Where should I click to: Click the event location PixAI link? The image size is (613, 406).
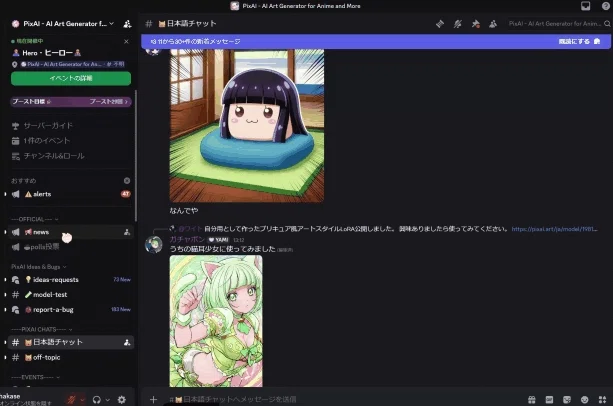click(72, 64)
